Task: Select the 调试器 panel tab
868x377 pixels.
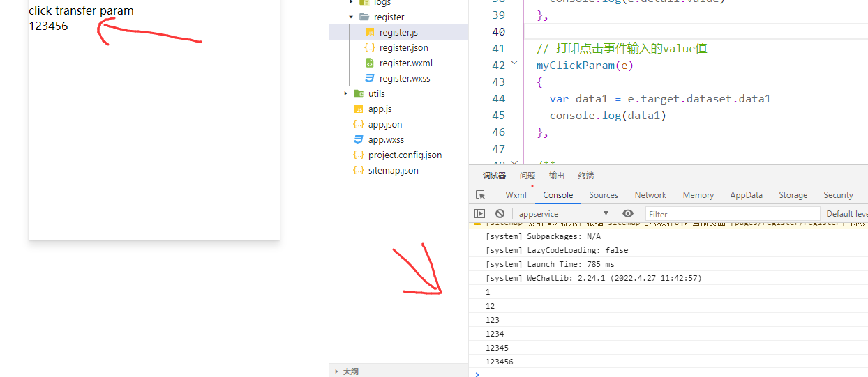Action: [x=494, y=176]
